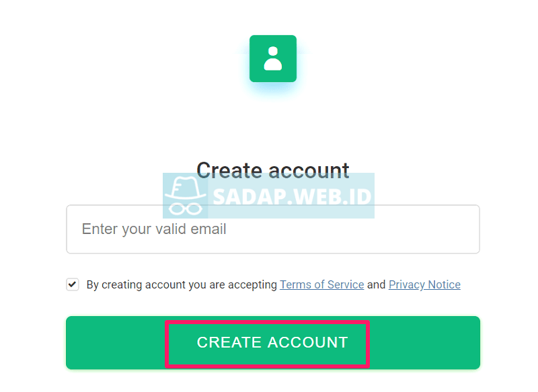
Task: Click the white person silhouette in the badge
Action: tap(272, 58)
